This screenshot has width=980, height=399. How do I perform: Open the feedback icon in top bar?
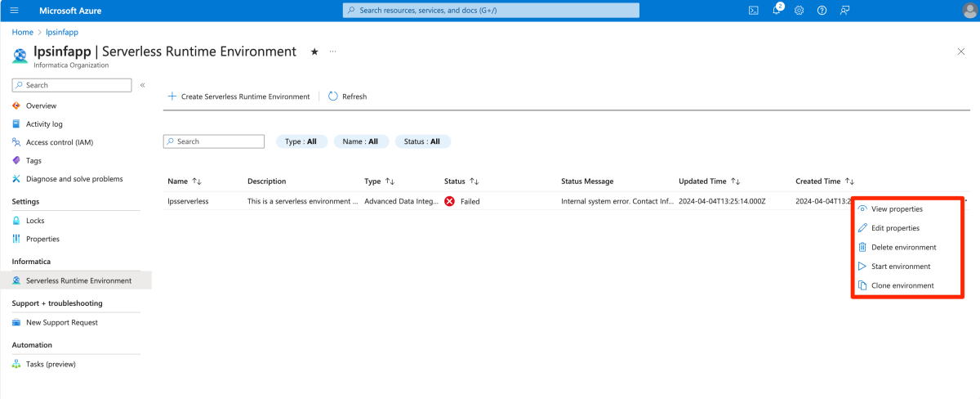(x=844, y=11)
